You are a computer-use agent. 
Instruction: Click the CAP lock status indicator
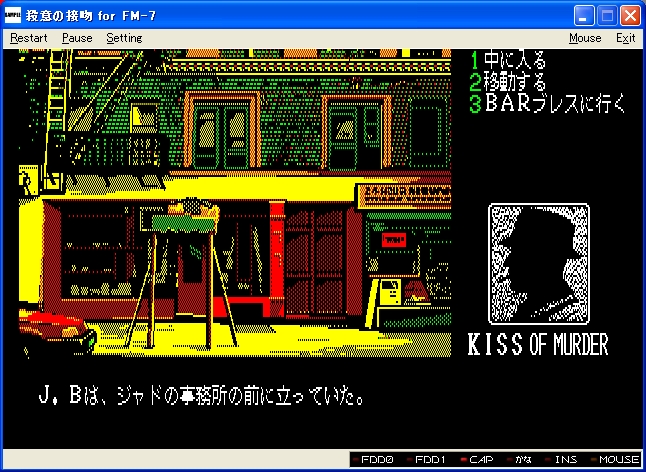[x=480, y=460]
